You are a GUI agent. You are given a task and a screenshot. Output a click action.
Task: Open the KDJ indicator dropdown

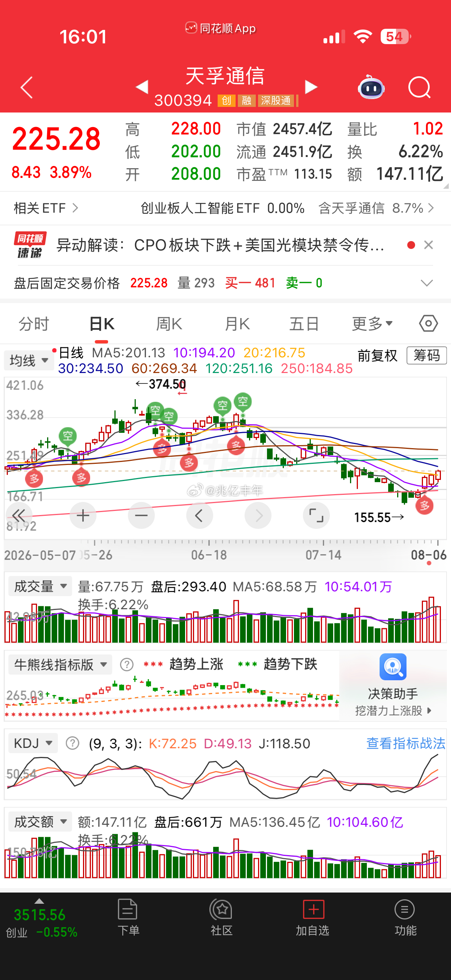point(33,743)
